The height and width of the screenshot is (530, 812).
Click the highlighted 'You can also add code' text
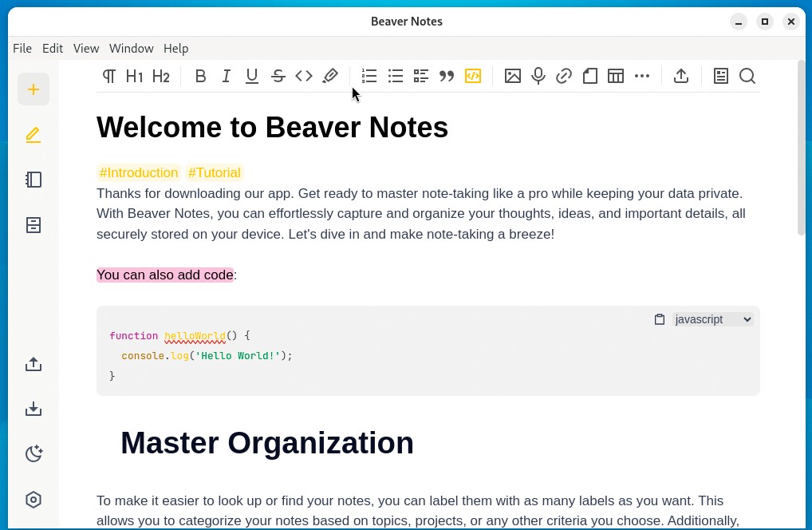click(x=165, y=275)
